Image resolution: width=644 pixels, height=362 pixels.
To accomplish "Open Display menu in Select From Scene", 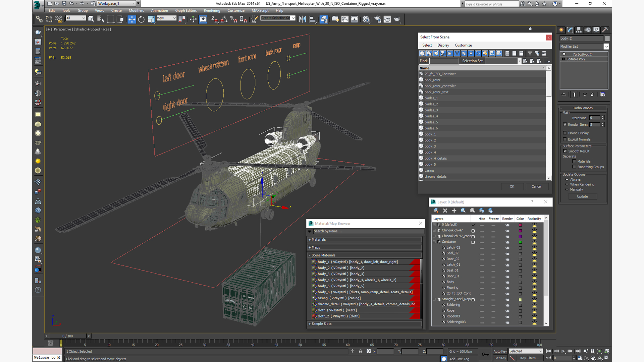I will pos(443,45).
